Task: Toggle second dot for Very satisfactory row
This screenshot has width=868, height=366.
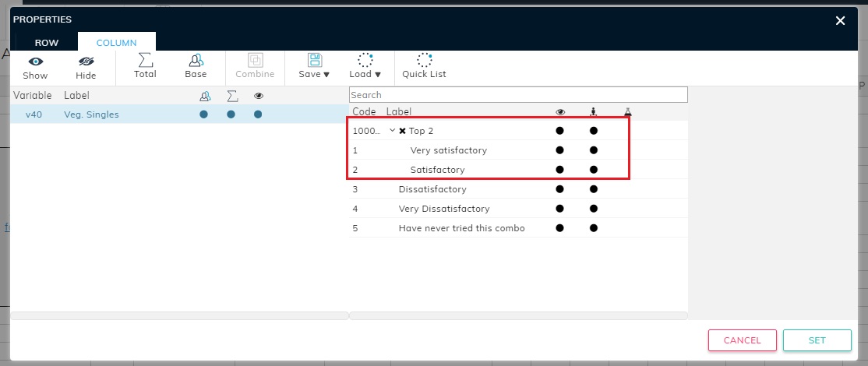Action: 594,150
